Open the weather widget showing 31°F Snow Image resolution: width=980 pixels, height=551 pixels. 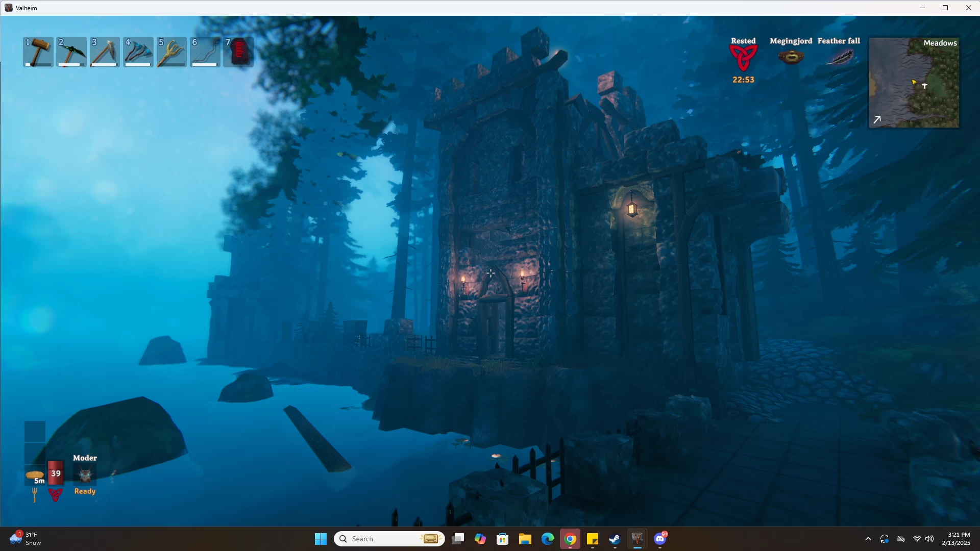click(26, 539)
